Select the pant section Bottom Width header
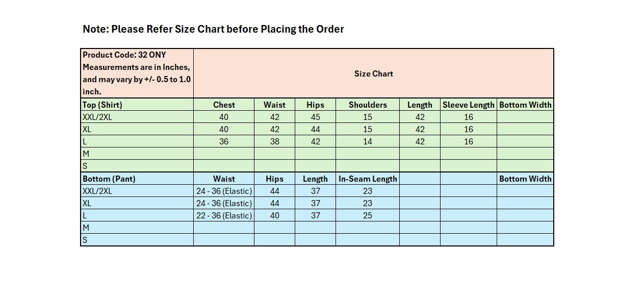644x297 pixels. 526,179
